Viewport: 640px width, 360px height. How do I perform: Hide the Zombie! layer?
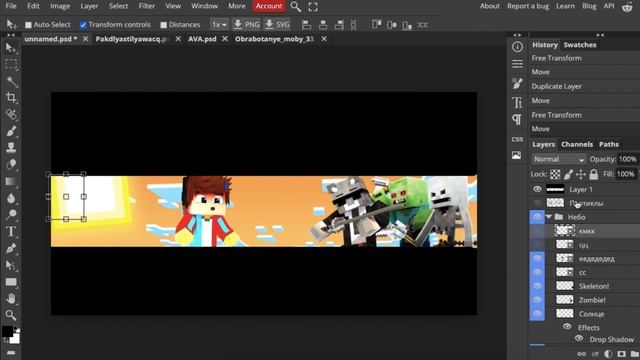pyautogui.click(x=537, y=300)
